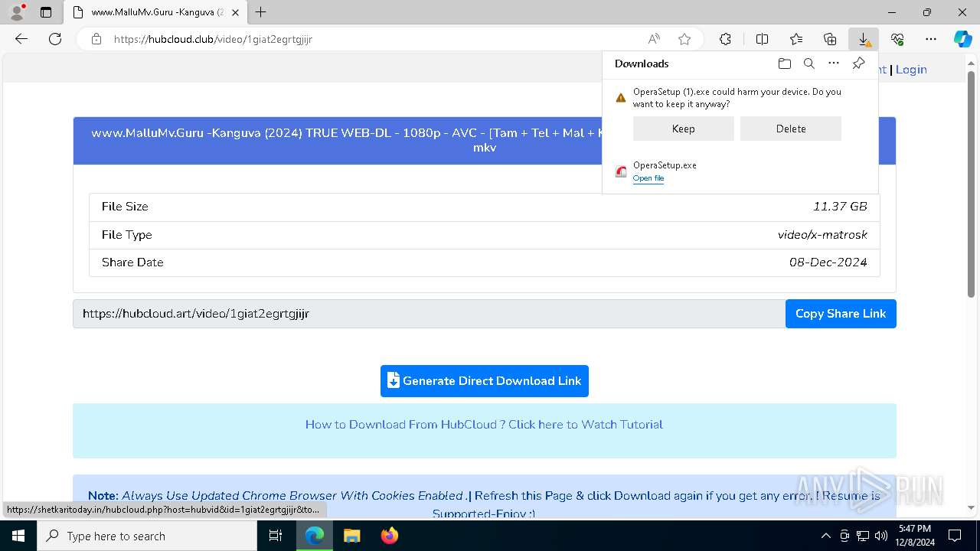Click the Share Date label
980x551 pixels.
click(132, 262)
